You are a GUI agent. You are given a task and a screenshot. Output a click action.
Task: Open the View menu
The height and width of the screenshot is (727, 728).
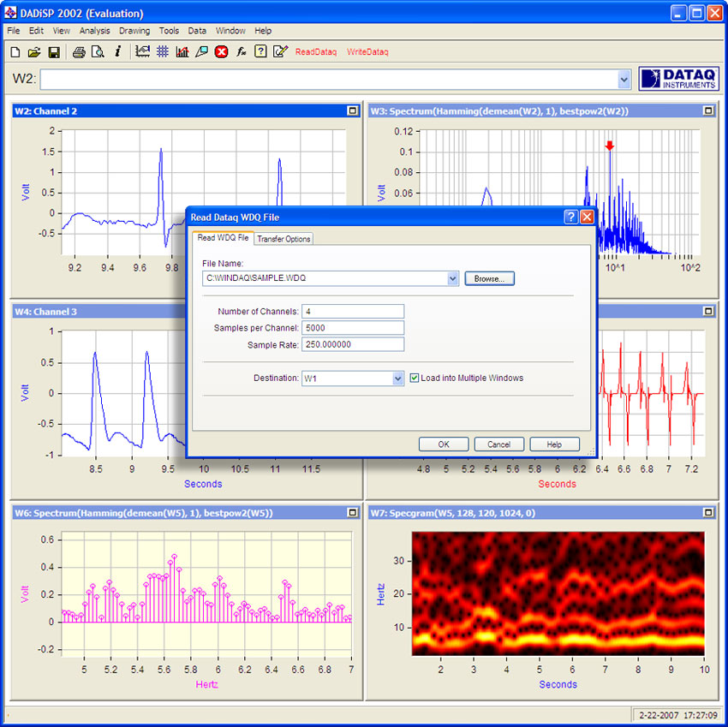[62, 31]
